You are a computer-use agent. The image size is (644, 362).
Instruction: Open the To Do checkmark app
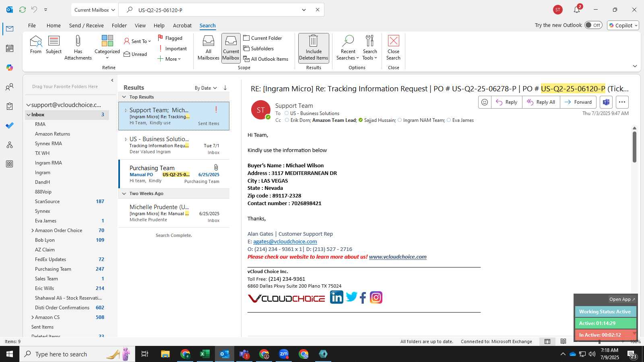[10, 125]
